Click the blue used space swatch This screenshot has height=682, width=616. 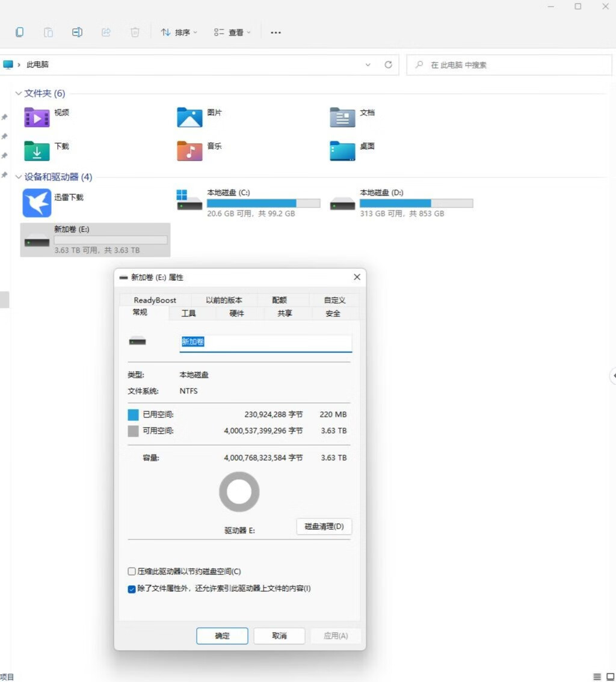133,414
